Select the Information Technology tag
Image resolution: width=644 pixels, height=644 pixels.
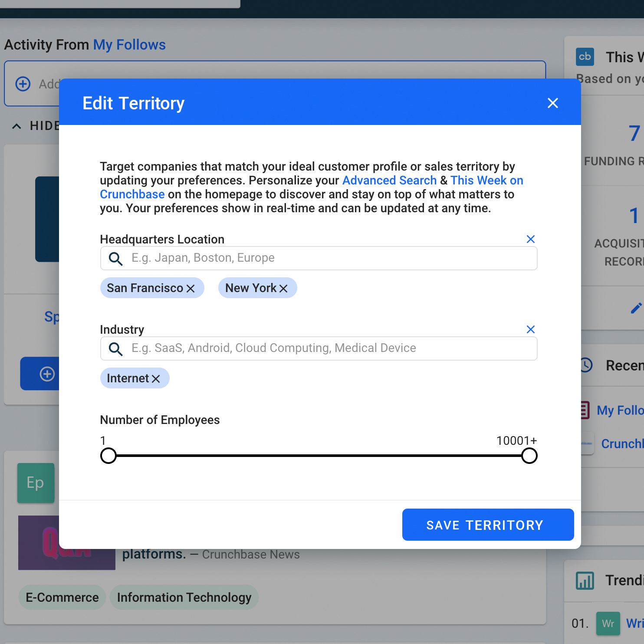[184, 598]
